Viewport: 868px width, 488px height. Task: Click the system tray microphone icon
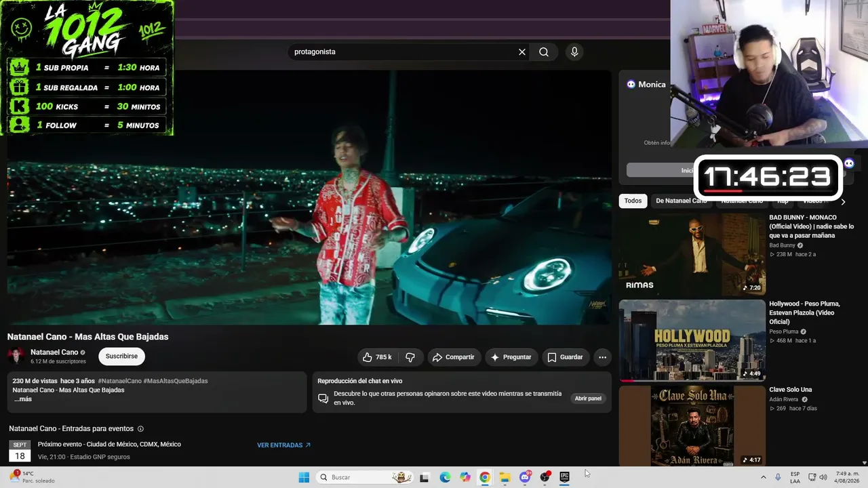pyautogui.click(x=778, y=477)
